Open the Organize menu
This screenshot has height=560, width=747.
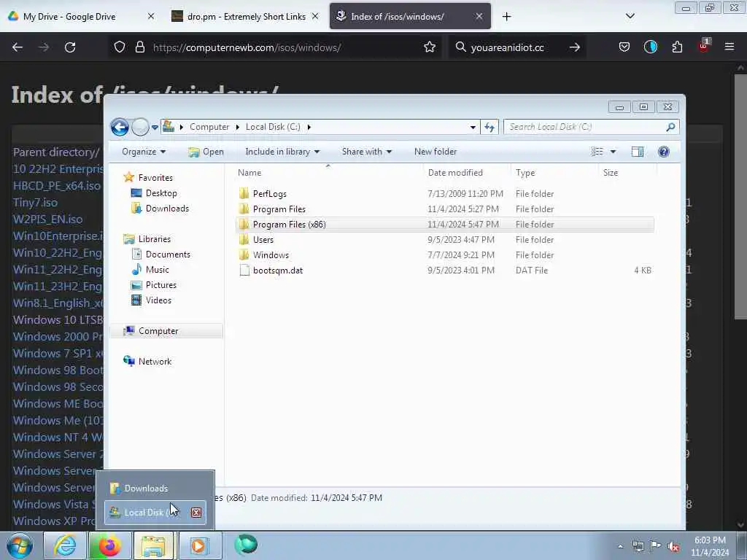(144, 152)
